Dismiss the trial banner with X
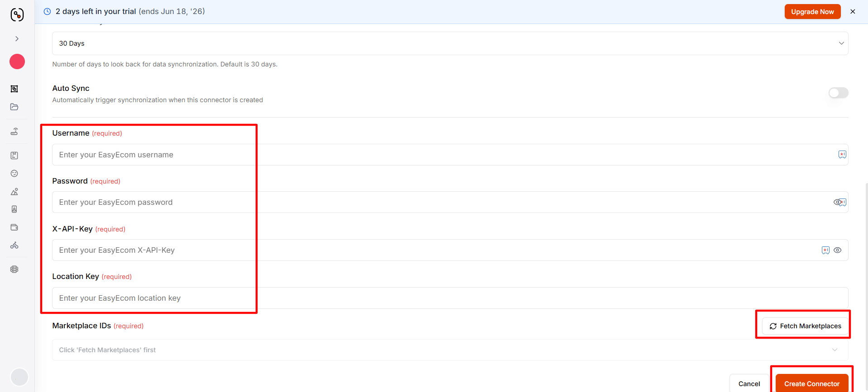 (853, 12)
